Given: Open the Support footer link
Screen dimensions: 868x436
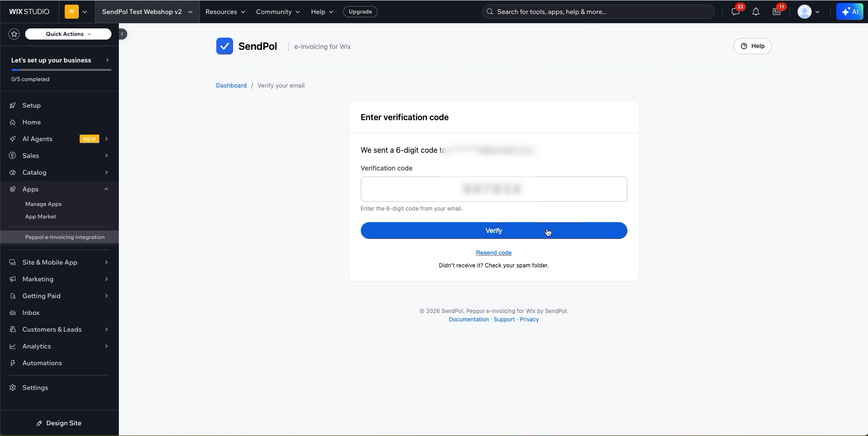Looking at the screenshot, I should pyautogui.click(x=504, y=320).
